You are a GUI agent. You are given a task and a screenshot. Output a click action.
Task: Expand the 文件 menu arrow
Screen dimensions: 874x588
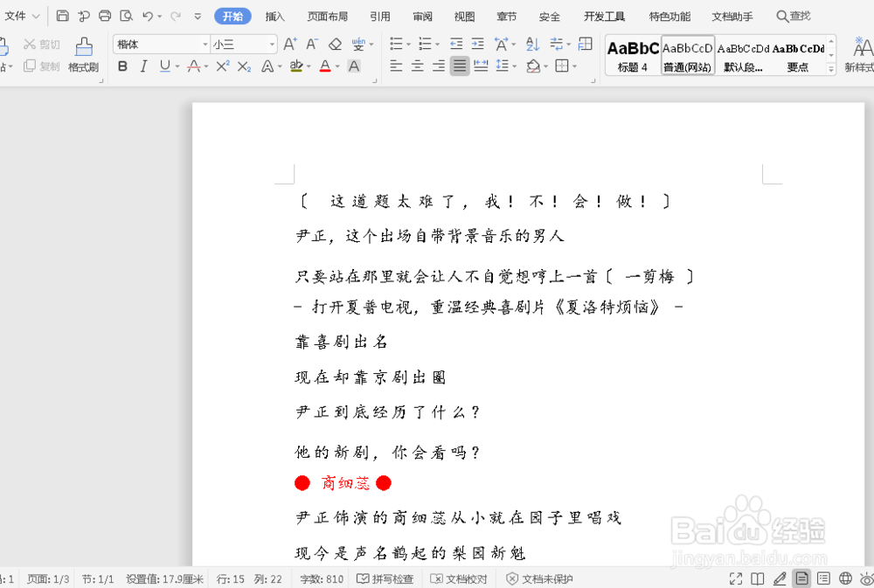(x=36, y=16)
